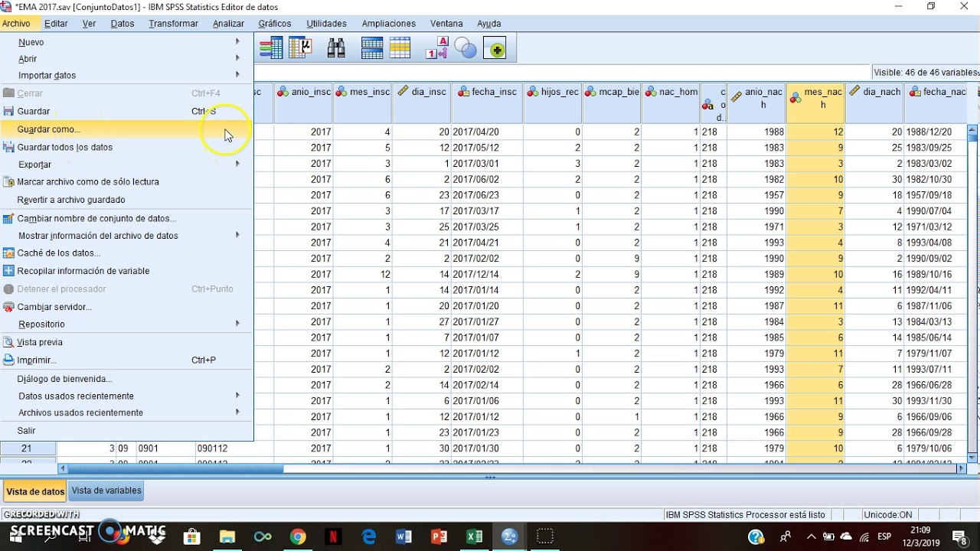This screenshot has width=980, height=551.
Task: Click the icon beside Marcar archivo como de sólo lectura
Action: (x=9, y=182)
